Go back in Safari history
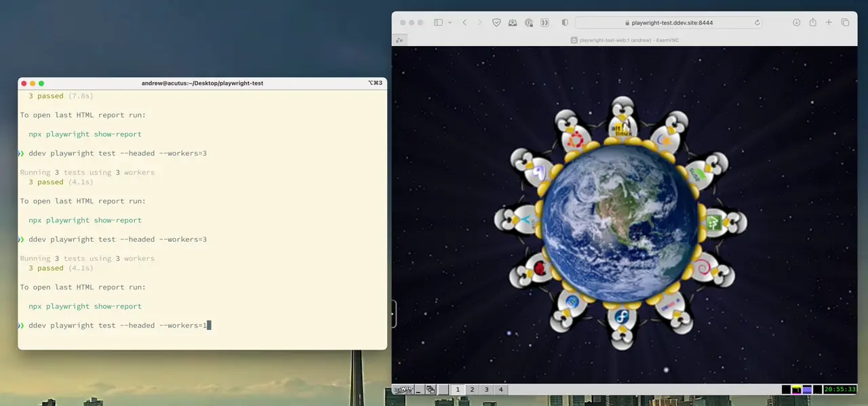This screenshot has height=406, width=868. pos(465,22)
